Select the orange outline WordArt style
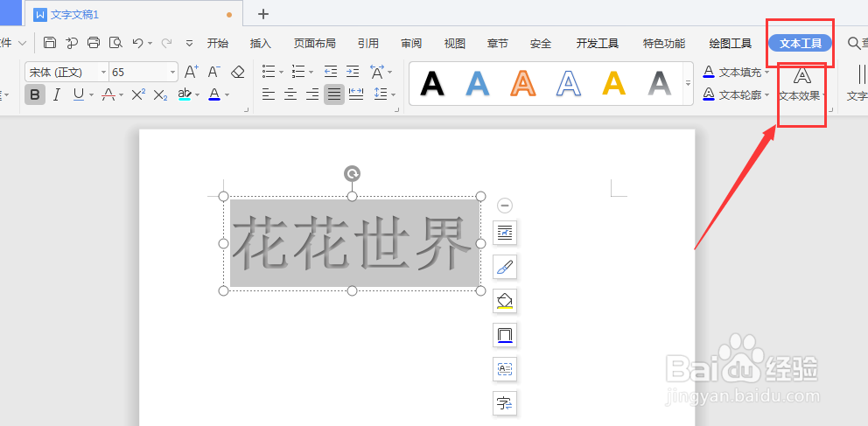The width and height of the screenshot is (868, 426). [523, 84]
